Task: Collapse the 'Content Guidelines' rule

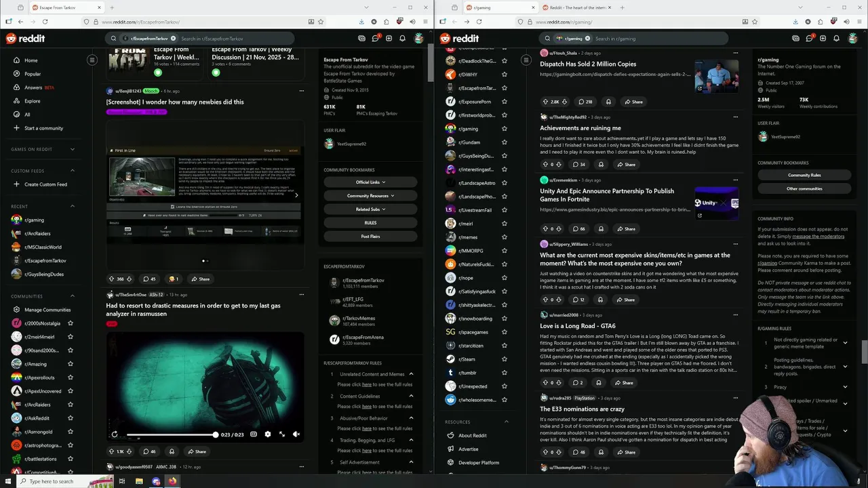Action: click(x=411, y=396)
